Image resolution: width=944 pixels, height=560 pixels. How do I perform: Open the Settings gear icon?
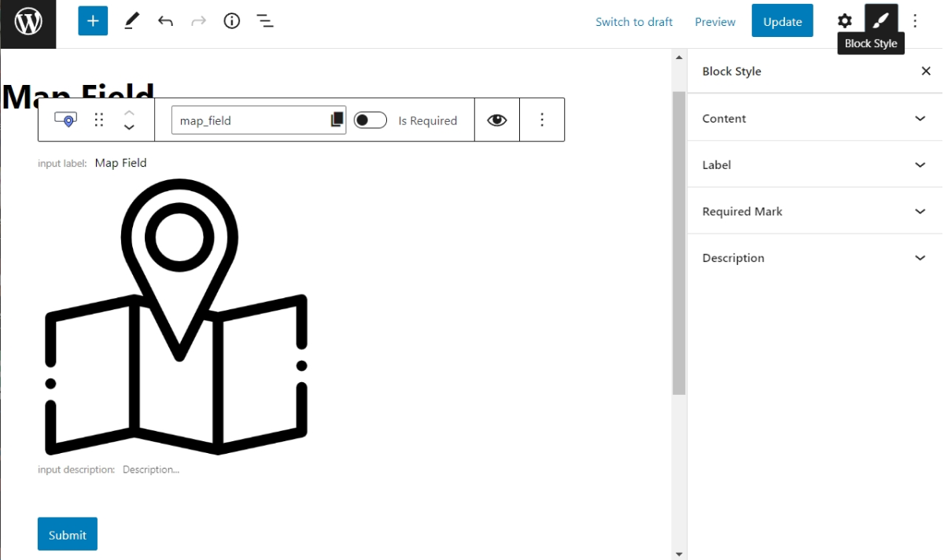click(x=844, y=21)
